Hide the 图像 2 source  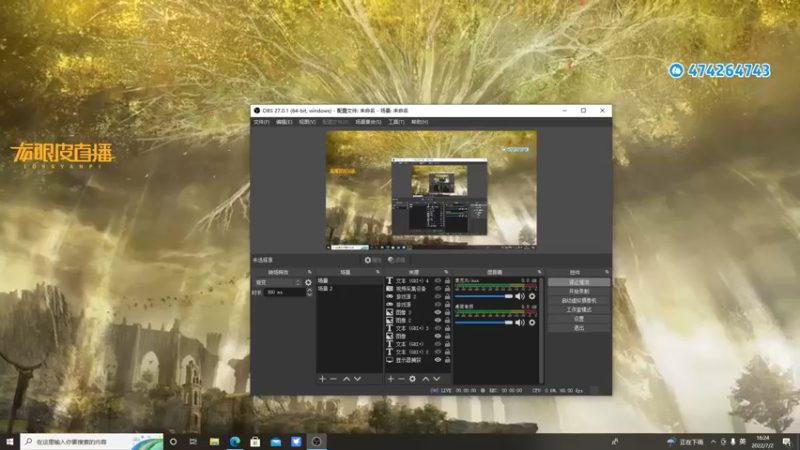click(438, 320)
